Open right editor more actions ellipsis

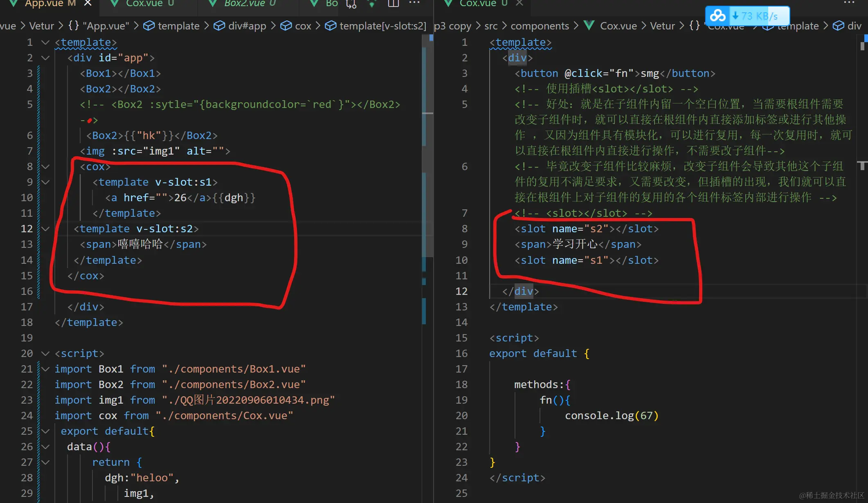coord(849,3)
